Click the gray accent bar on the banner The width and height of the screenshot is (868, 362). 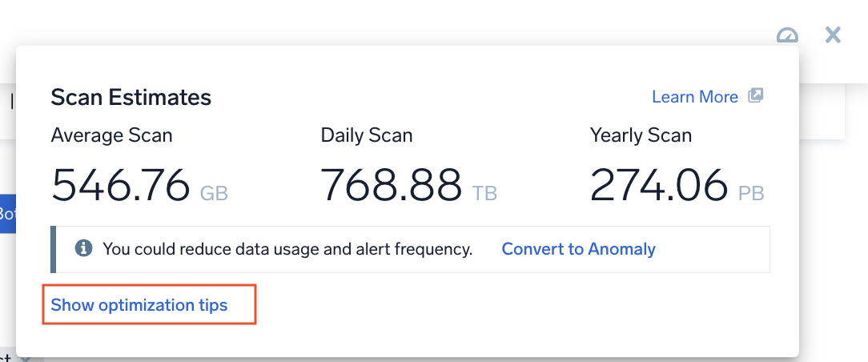pyautogui.click(x=53, y=249)
